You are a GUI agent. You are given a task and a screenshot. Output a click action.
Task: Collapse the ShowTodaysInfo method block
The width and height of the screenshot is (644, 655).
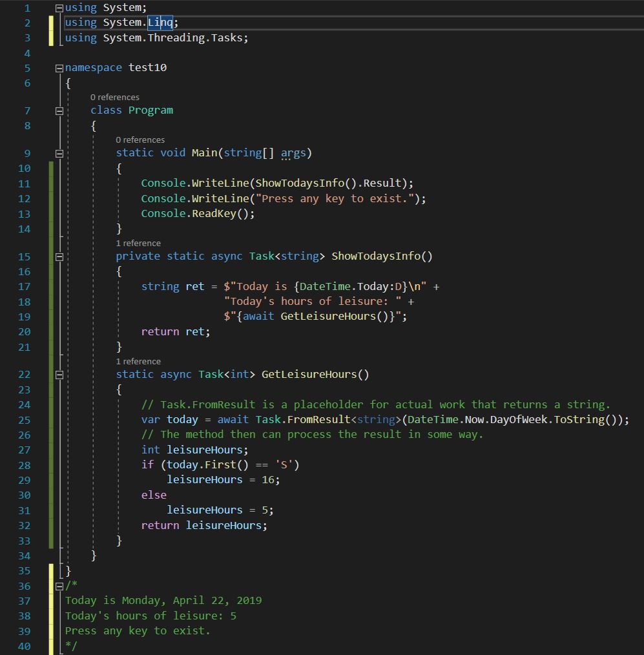(59, 257)
